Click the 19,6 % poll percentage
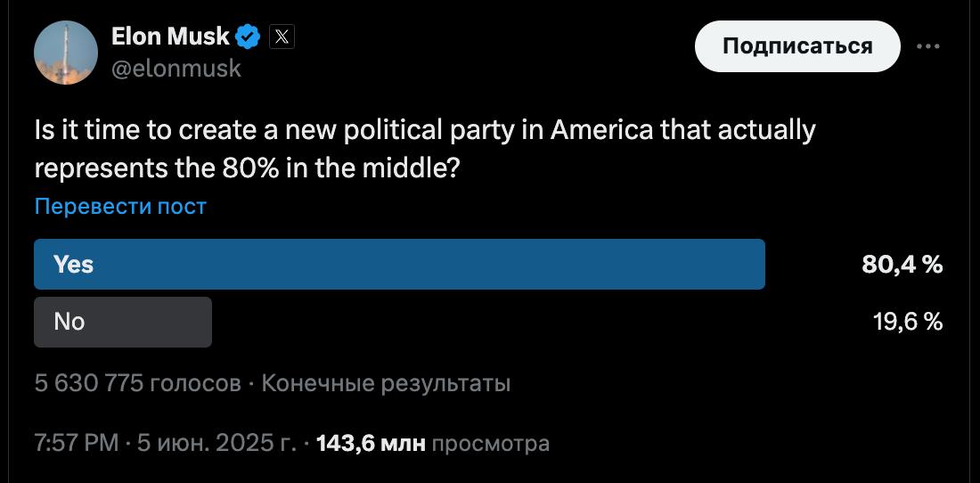This screenshot has height=483, width=980. tap(908, 322)
